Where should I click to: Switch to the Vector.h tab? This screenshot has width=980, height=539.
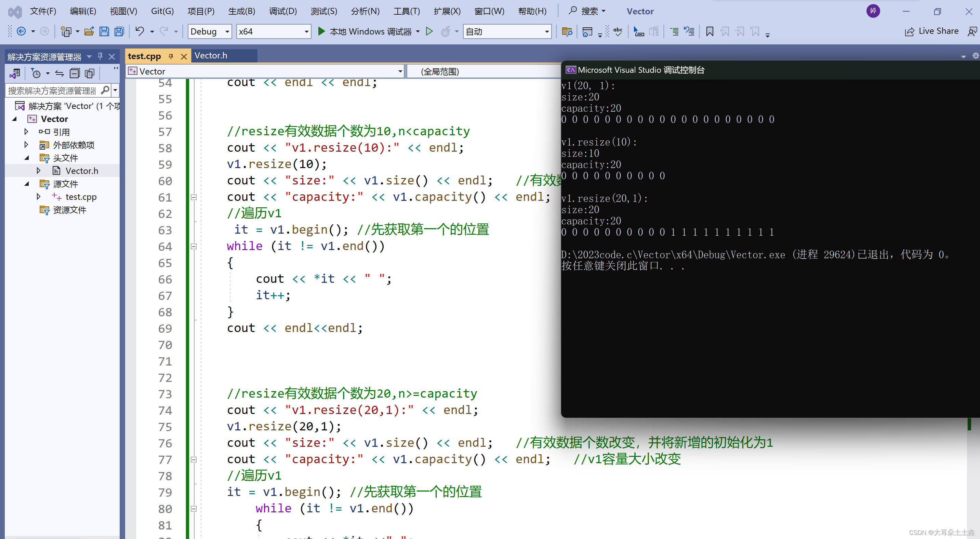click(x=211, y=56)
